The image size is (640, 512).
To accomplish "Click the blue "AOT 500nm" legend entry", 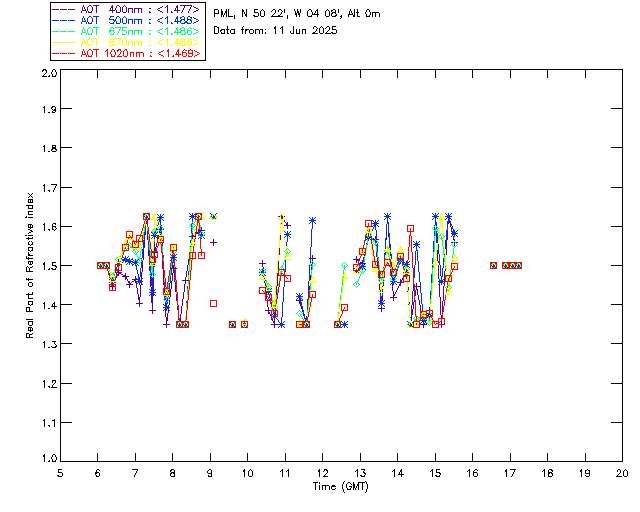I will (126, 20).
